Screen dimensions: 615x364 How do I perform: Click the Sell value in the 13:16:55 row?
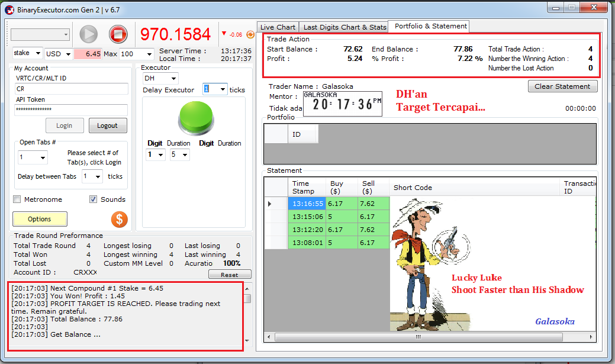(x=373, y=204)
